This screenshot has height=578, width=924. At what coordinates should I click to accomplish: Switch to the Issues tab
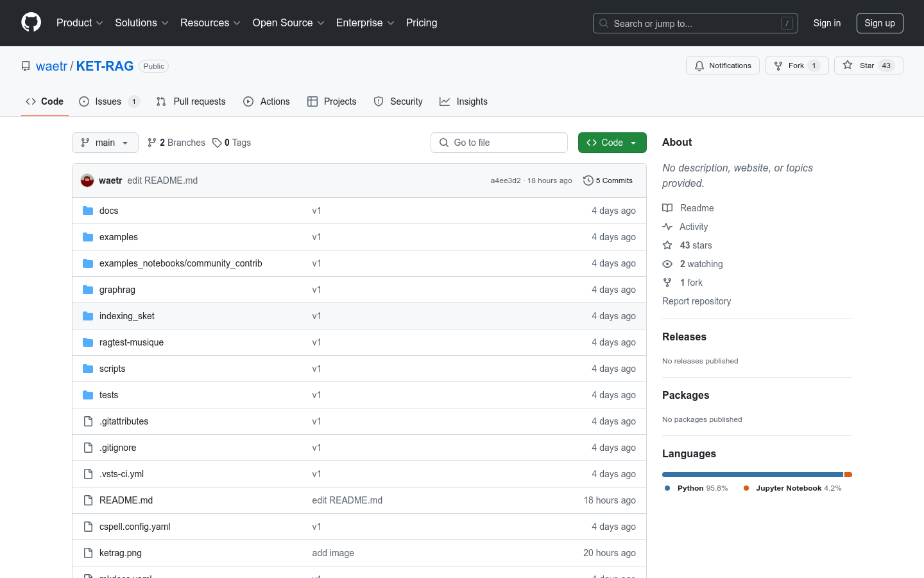tap(109, 101)
